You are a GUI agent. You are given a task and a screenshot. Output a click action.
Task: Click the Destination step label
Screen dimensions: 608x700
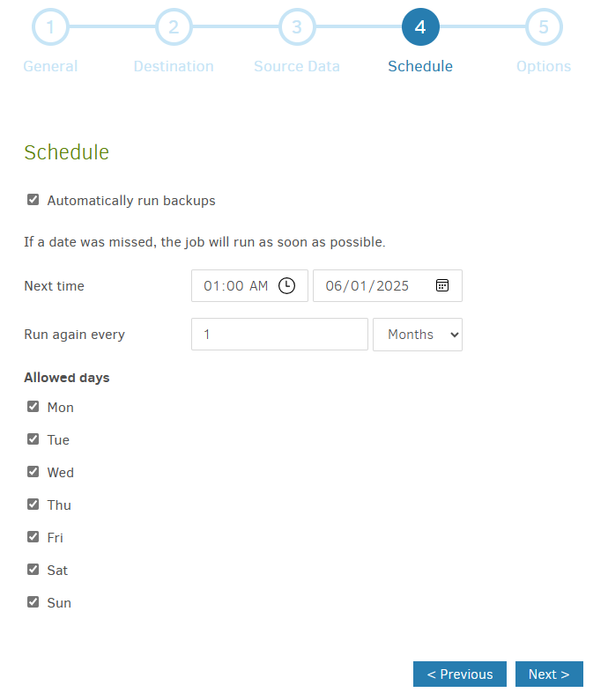tap(174, 66)
